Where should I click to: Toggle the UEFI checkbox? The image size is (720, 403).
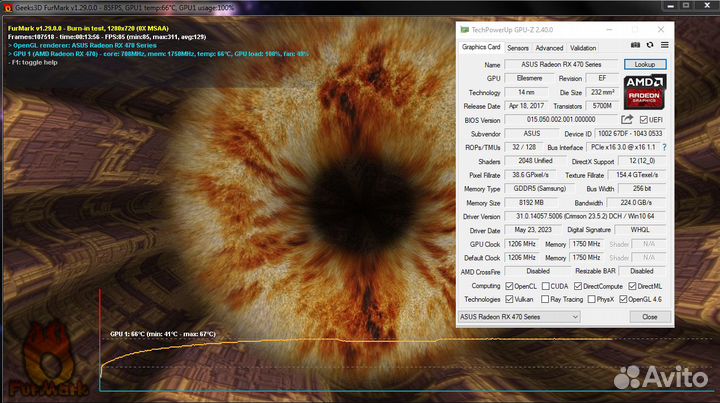(x=643, y=120)
